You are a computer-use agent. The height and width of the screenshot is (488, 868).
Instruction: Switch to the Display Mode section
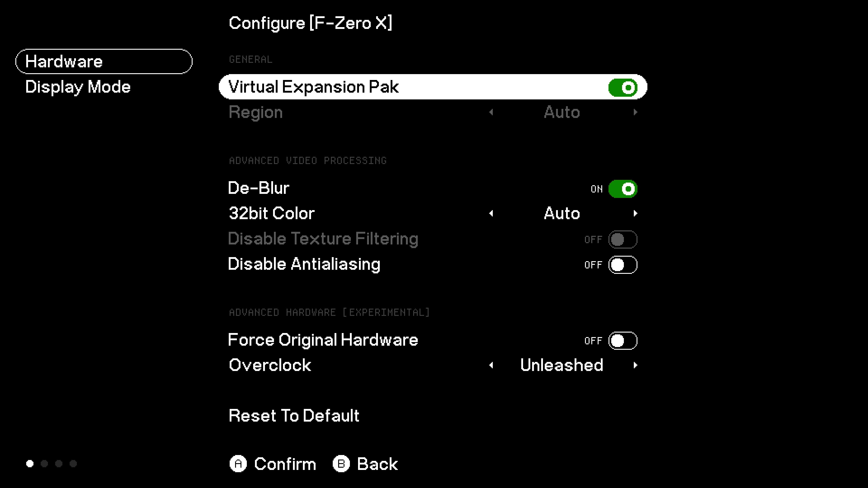(x=78, y=87)
